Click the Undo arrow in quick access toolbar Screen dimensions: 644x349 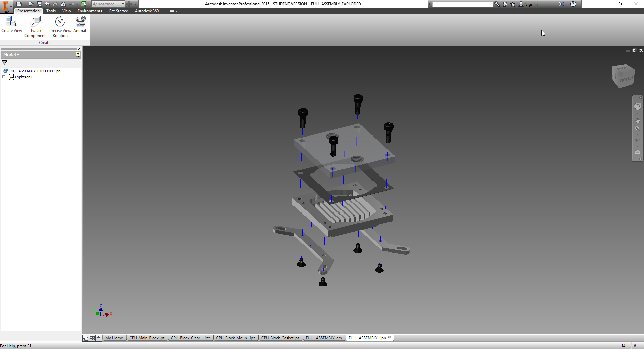tap(47, 4)
